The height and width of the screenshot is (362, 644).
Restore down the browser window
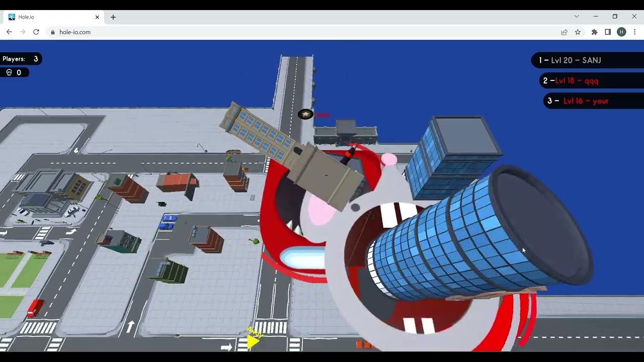pyautogui.click(x=615, y=17)
